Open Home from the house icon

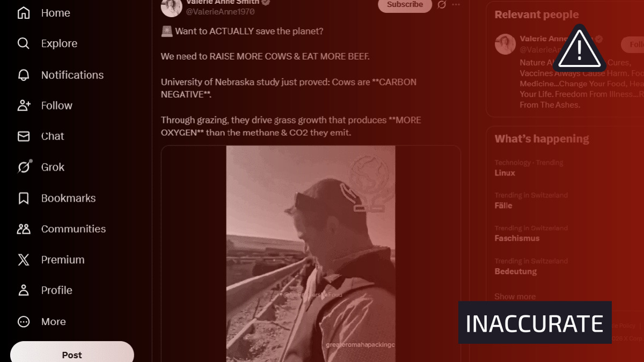[x=24, y=13]
